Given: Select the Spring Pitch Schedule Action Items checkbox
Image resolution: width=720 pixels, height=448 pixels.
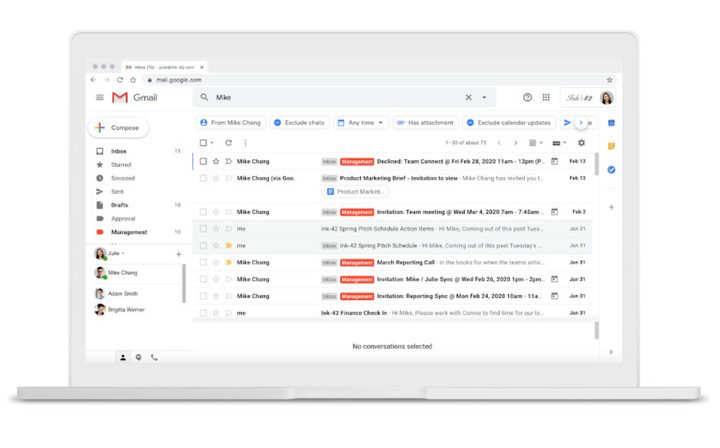Looking at the screenshot, I should click(203, 229).
